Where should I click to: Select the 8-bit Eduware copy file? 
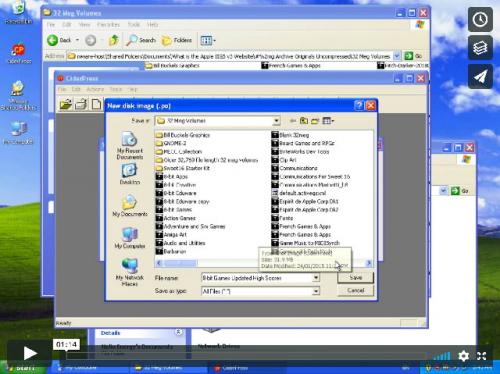pyautogui.click(x=182, y=202)
